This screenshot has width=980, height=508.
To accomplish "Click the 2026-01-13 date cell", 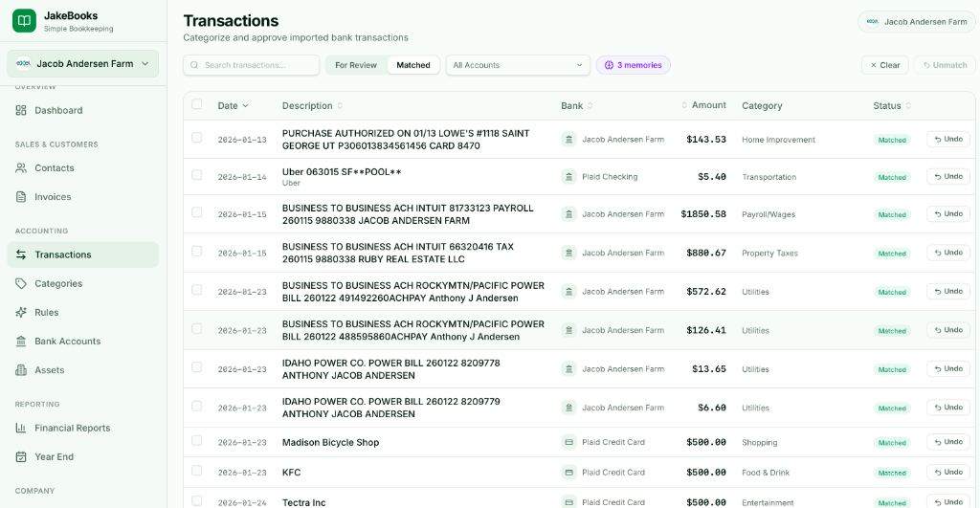I will coord(242,140).
